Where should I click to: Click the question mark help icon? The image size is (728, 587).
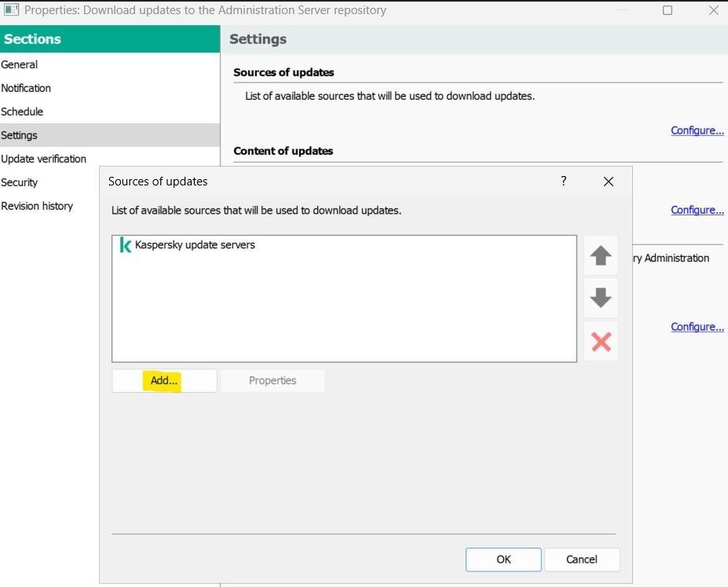coord(563,182)
